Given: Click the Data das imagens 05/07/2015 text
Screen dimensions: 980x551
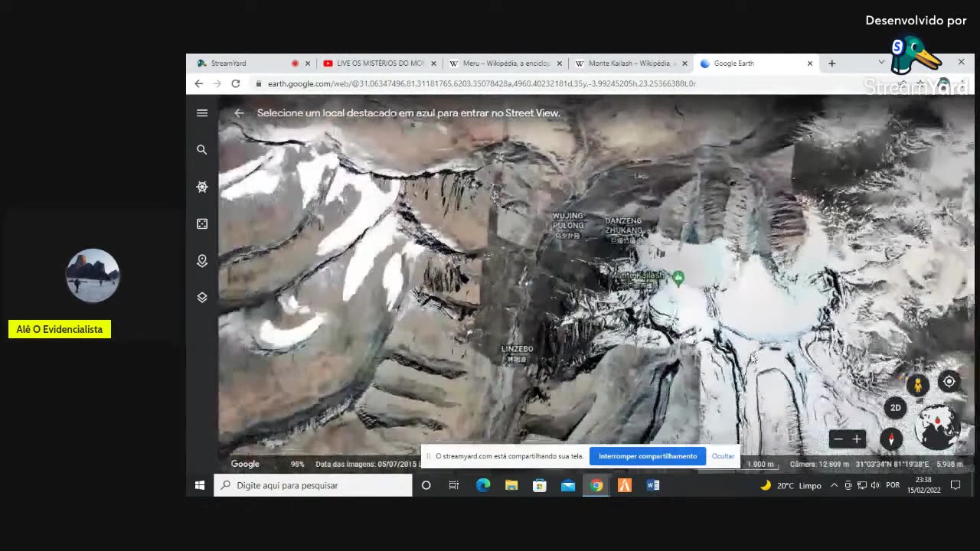Looking at the screenshot, I should 366,464.
